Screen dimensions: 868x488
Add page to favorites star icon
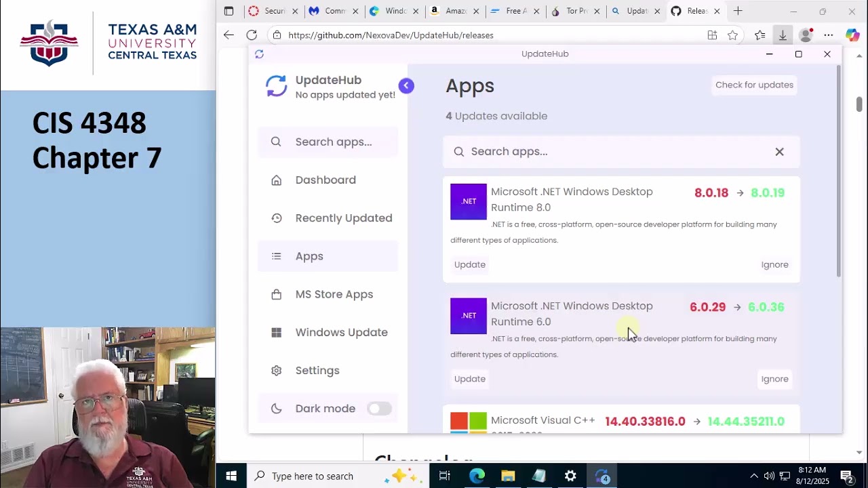coord(732,35)
